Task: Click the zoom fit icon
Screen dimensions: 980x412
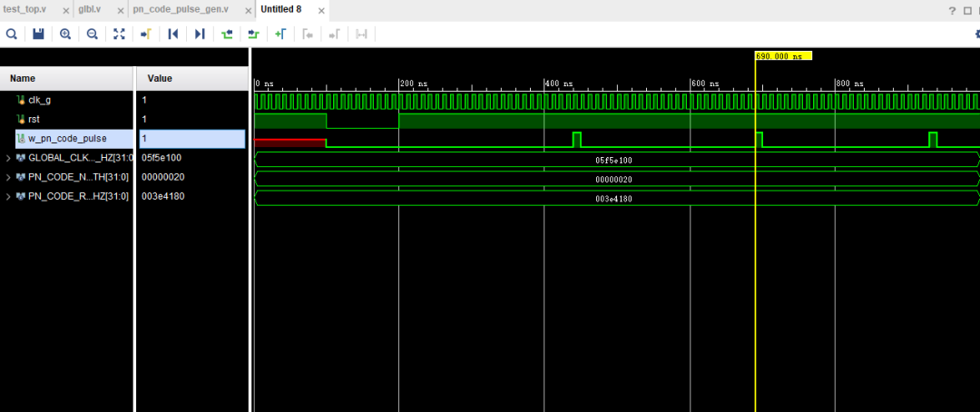Action: coord(119,34)
